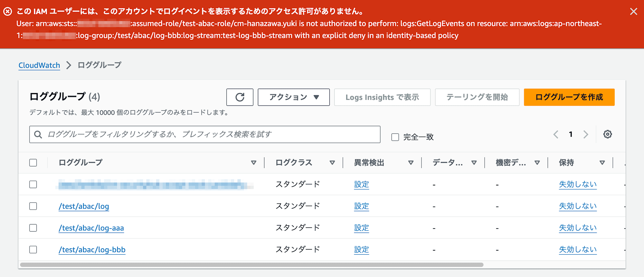Open the /test/abac/log log group

pos(84,206)
